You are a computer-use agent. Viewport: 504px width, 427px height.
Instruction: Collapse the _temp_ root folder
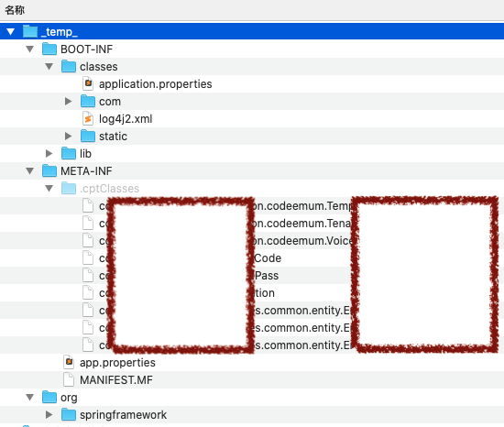pyautogui.click(x=11, y=31)
